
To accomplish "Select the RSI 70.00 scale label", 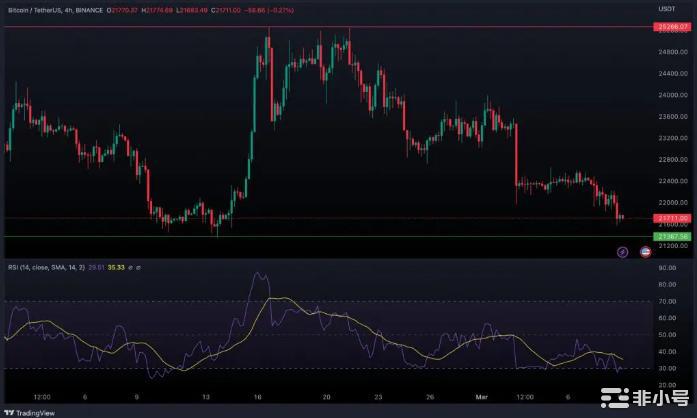I will [x=667, y=301].
